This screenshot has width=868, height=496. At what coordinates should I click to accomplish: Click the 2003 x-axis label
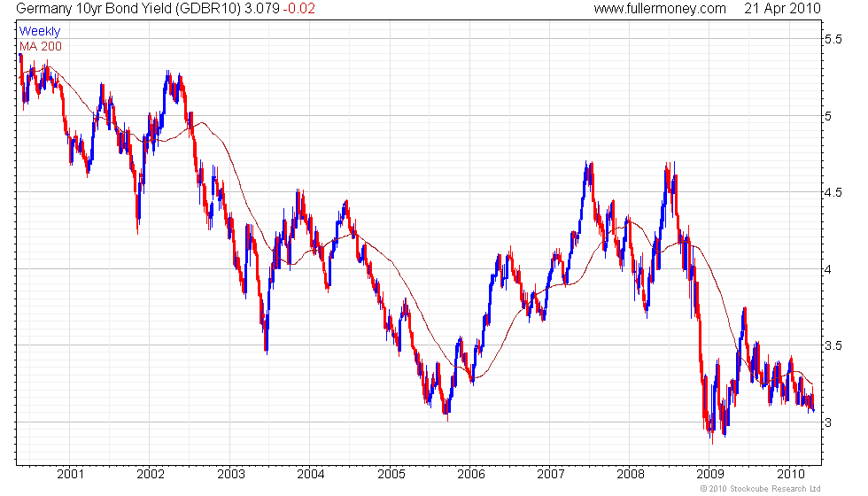pyautogui.click(x=231, y=474)
